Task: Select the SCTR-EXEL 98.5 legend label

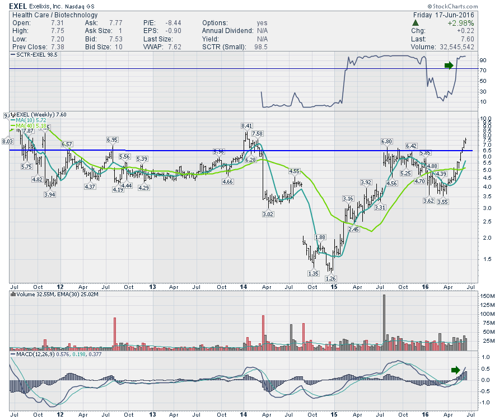Action: [33, 55]
